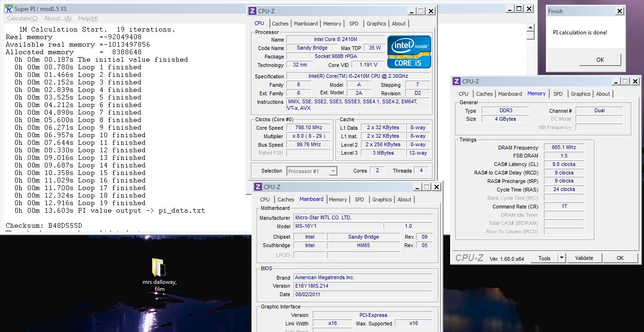Click the PI value output pi_data.txt line

[x=110, y=210]
